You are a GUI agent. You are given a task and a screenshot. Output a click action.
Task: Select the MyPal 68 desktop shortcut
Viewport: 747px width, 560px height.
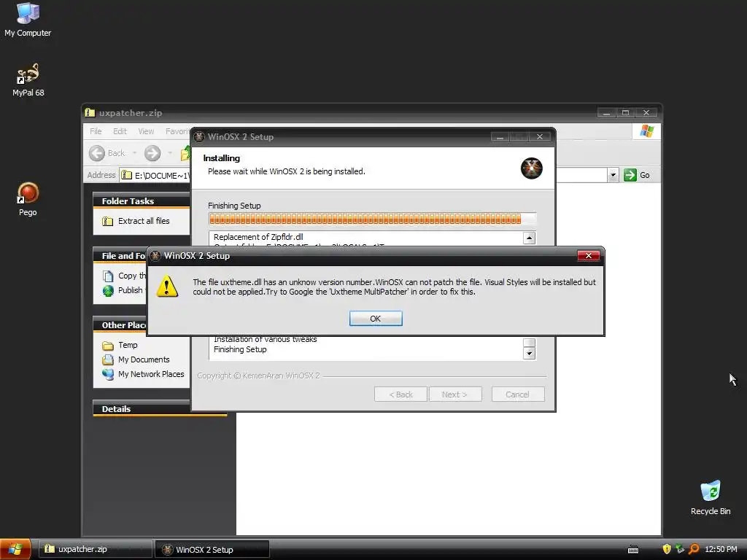(x=28, y=79)
